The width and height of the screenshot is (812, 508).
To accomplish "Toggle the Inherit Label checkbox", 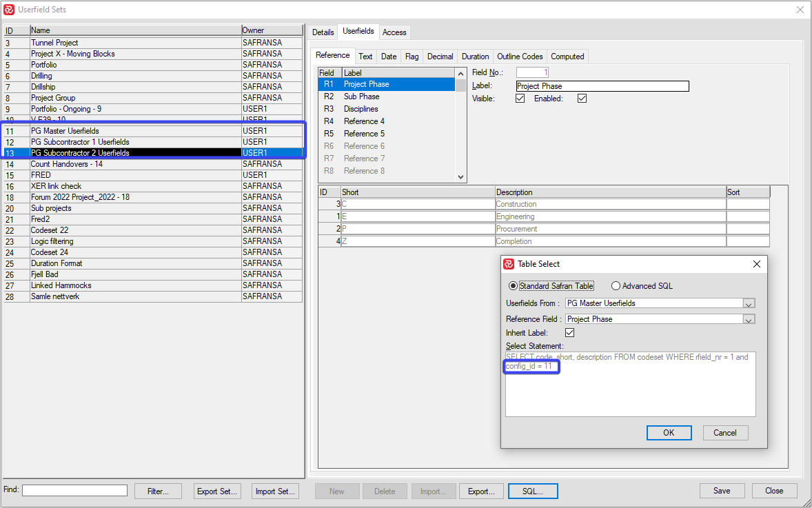I will click(x=569, y=332).
